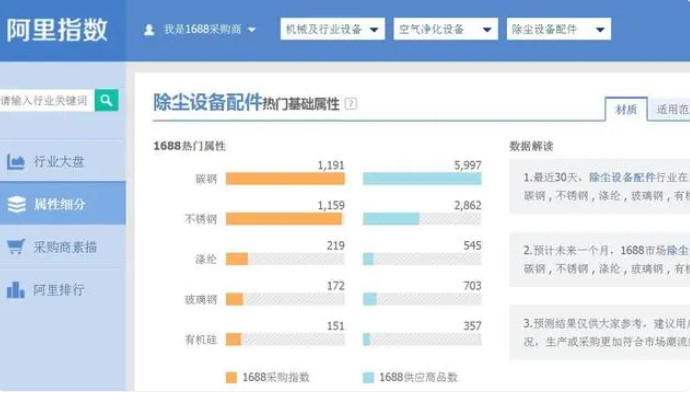Click the 阿里指数 logo
Viewport: 690px width, 393px height.
tap(57, 30)
